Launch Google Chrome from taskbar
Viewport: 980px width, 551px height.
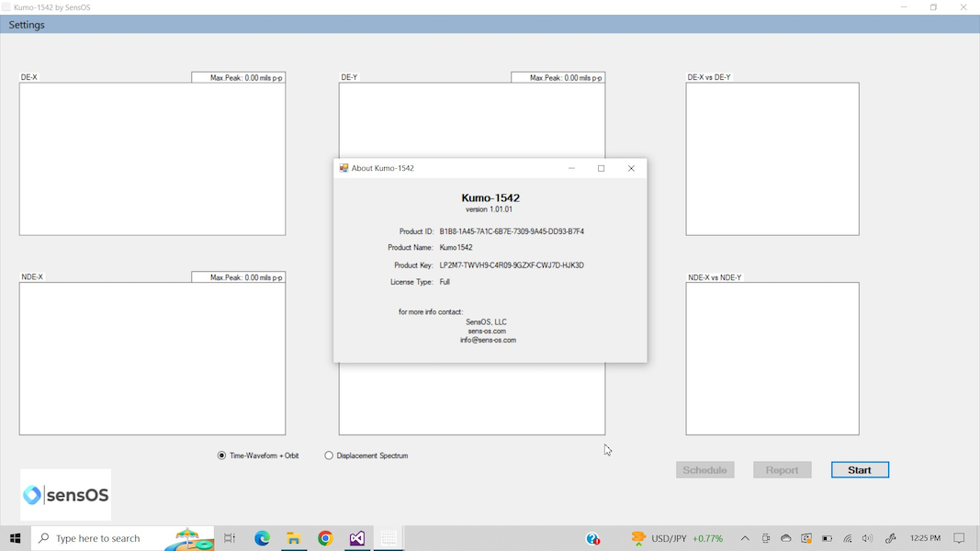(x=326, y=538)
